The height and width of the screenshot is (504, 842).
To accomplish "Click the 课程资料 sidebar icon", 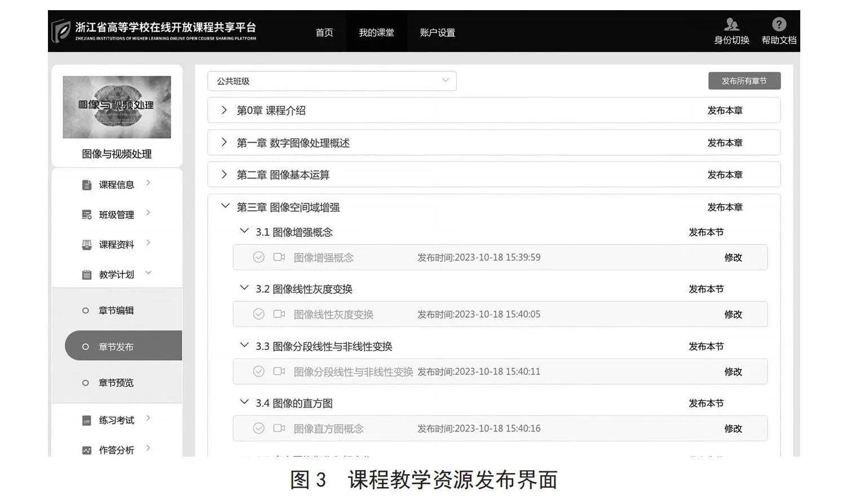I will tap(87, 245).
